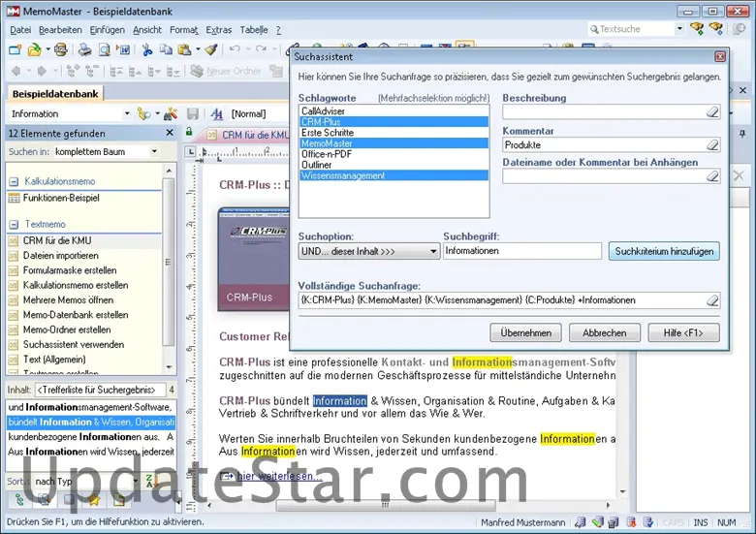Open the yellow folder open-database icon
Screen dimensions: 756x534
point(35,49)
